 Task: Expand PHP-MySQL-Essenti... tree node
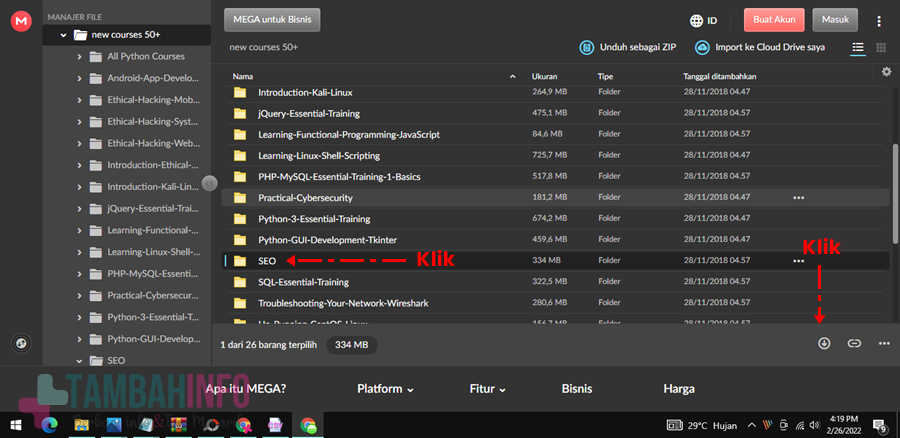[x=79, y=274]
